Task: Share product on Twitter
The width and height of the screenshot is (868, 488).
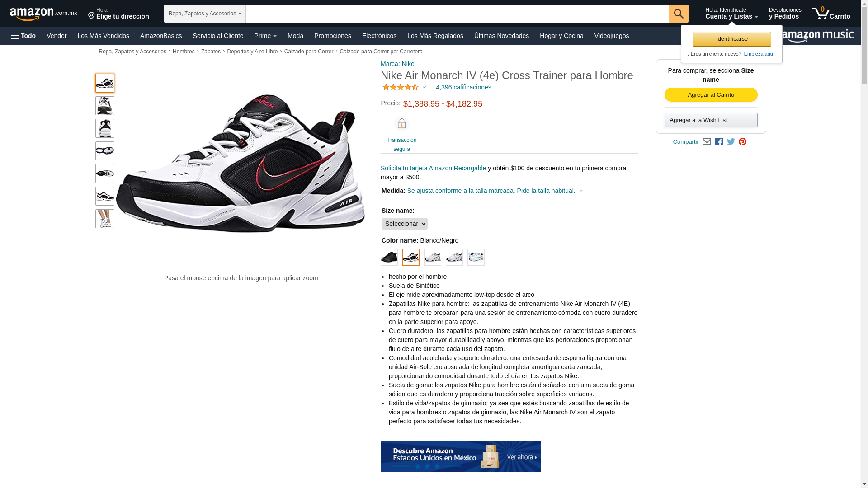Action: coord(731,142)
